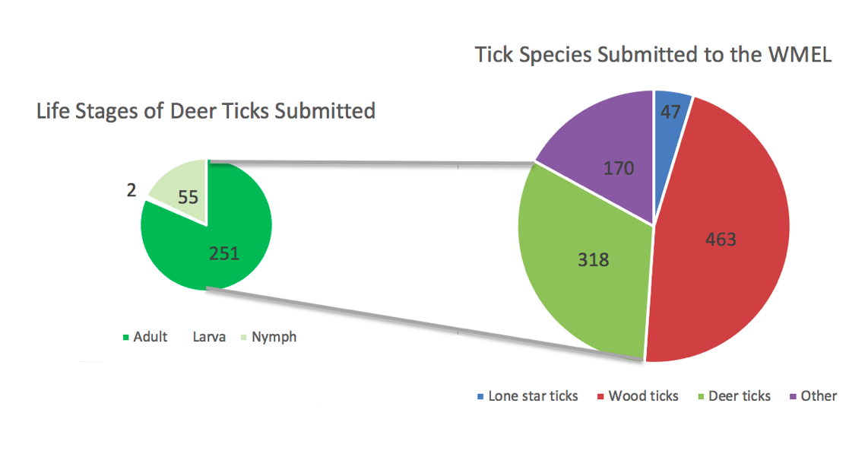Click the red Wood ticks legend swatch
Viewport: 868px width, 451px height.
600,397
